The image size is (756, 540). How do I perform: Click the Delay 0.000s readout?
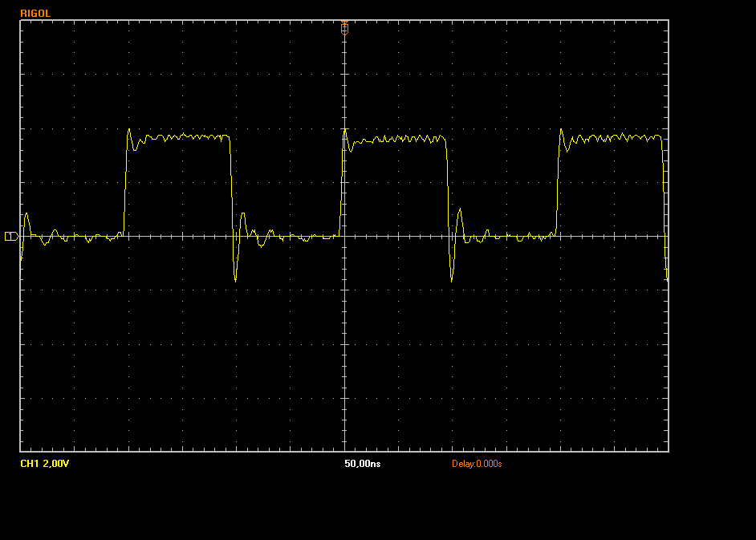(477, 464)
